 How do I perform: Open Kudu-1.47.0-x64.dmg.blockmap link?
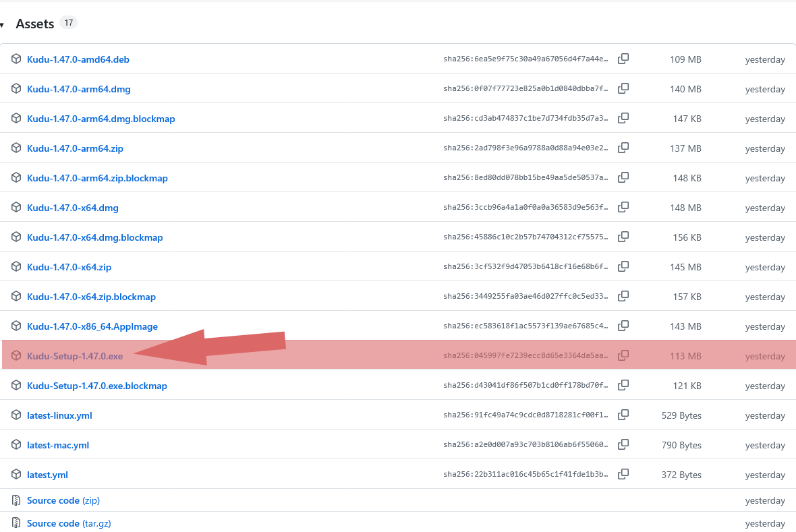(x=95, y=237)
